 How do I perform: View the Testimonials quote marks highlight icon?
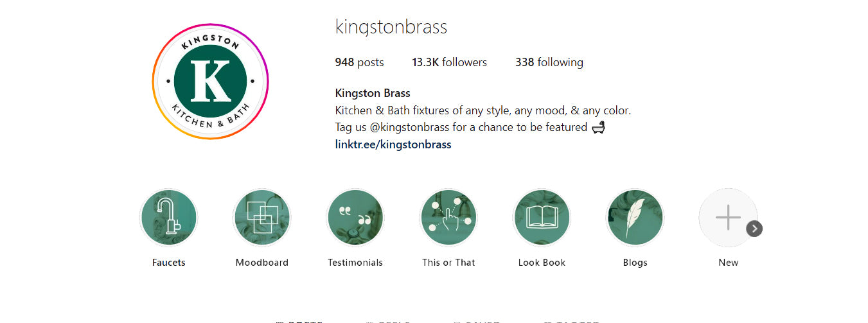pyautogui.click(x=355, y=217)
